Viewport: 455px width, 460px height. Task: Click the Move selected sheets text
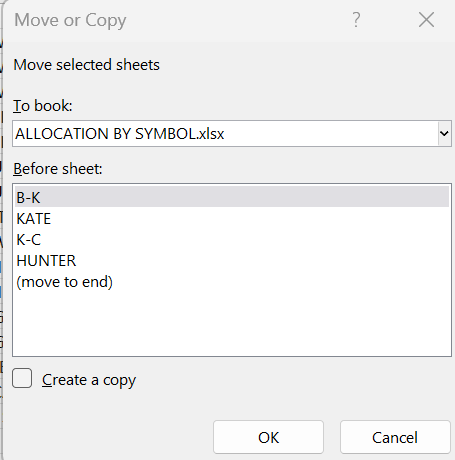point(86,65)
